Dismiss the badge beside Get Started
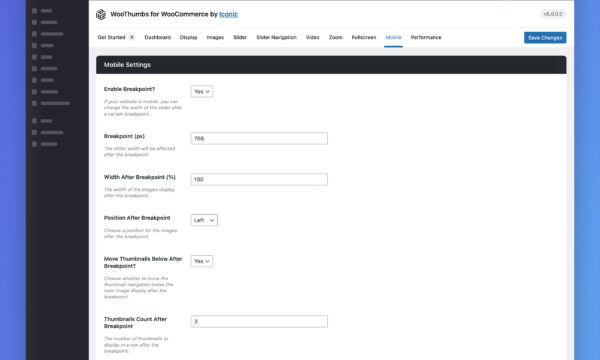This screenshot has width=600, height=360. point(132,37)
